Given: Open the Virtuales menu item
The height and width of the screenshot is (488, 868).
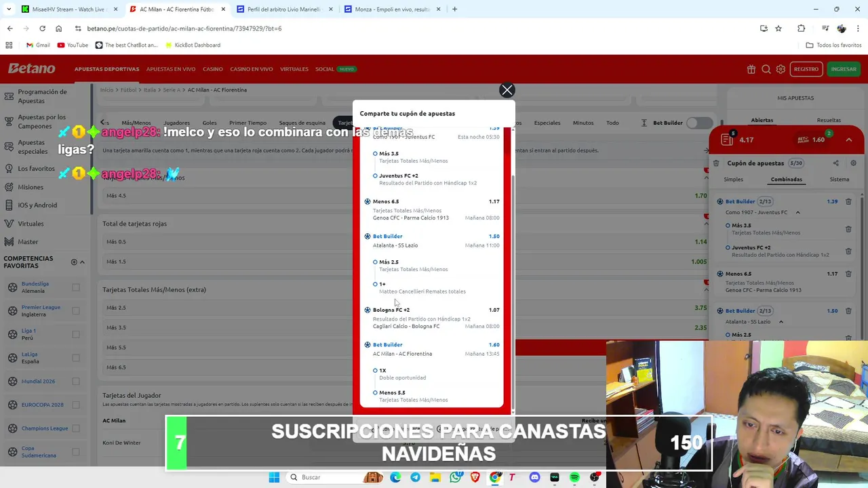Looking at the screenshot, I should [294, 69].
